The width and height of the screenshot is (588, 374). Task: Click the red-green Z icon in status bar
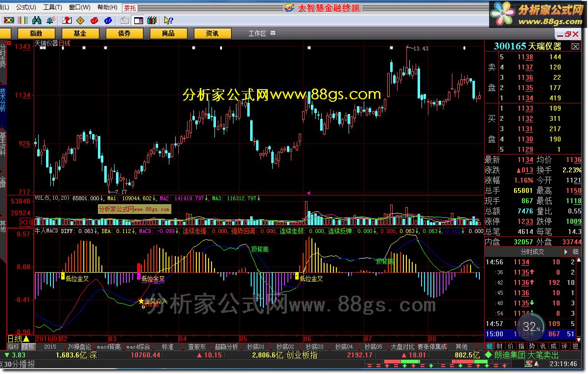coord(529,364)
